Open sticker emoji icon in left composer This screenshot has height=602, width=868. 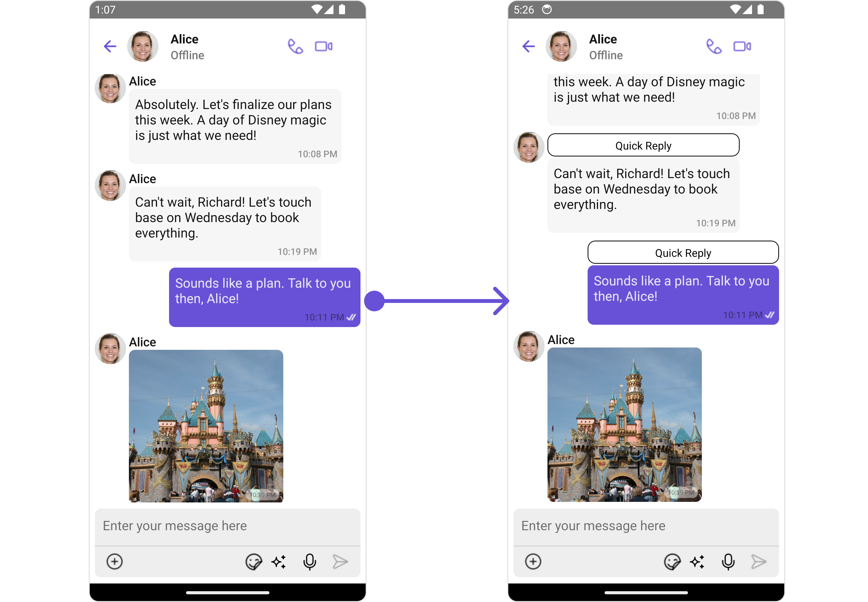(x=254, y=562)
